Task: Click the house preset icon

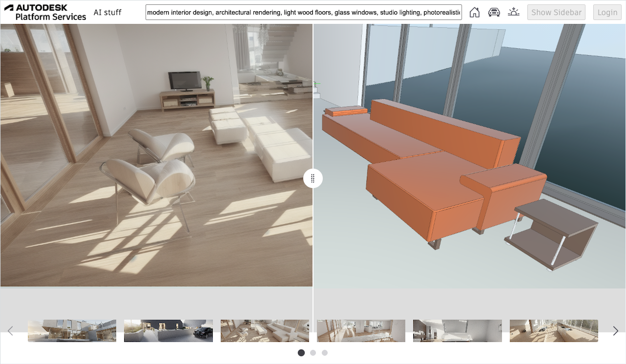Action: tap(474, 12)
